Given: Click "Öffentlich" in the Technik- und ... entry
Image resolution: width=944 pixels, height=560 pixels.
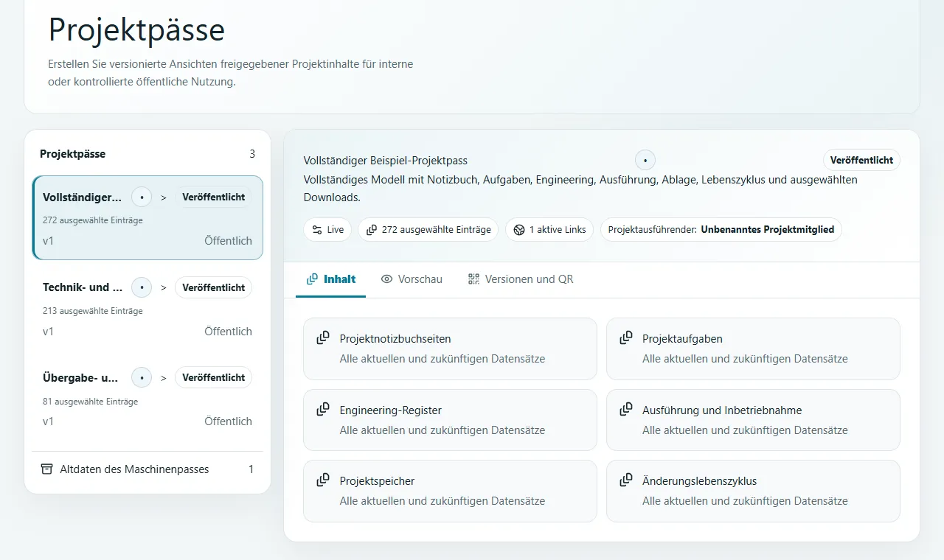Looking at the screenshot, I should point(228,332).
